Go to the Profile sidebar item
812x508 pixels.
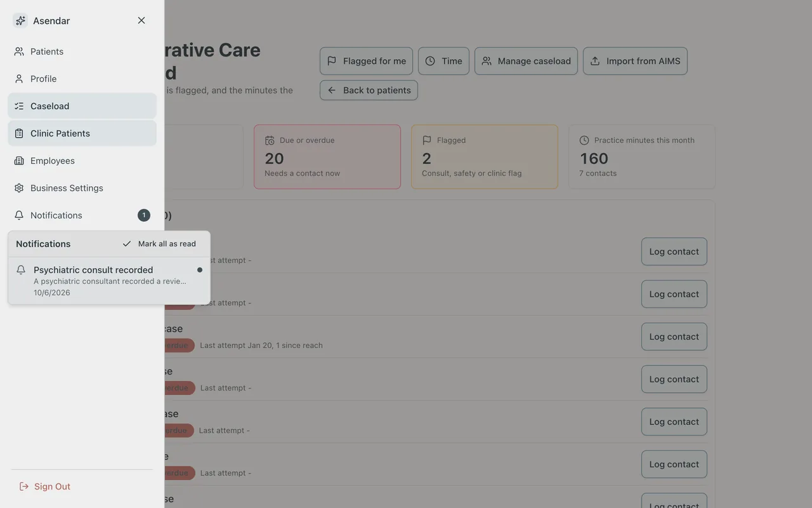pos(82,79)
